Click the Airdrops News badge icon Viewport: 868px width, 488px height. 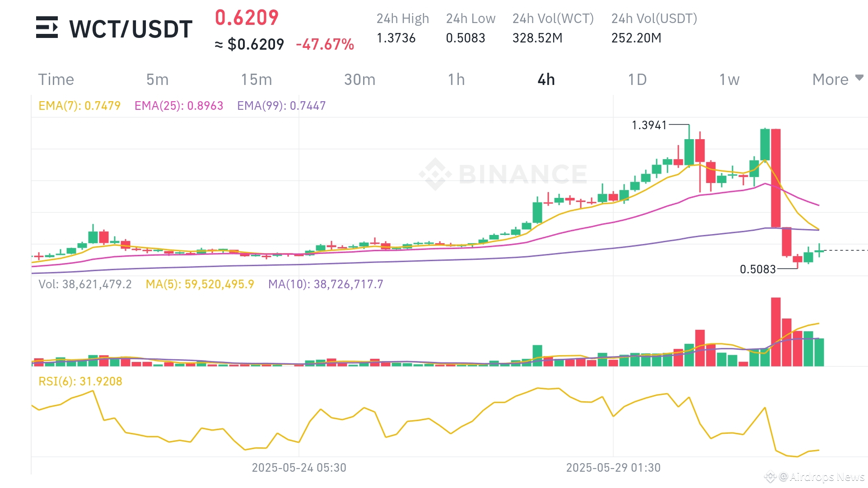coord(771,477)
